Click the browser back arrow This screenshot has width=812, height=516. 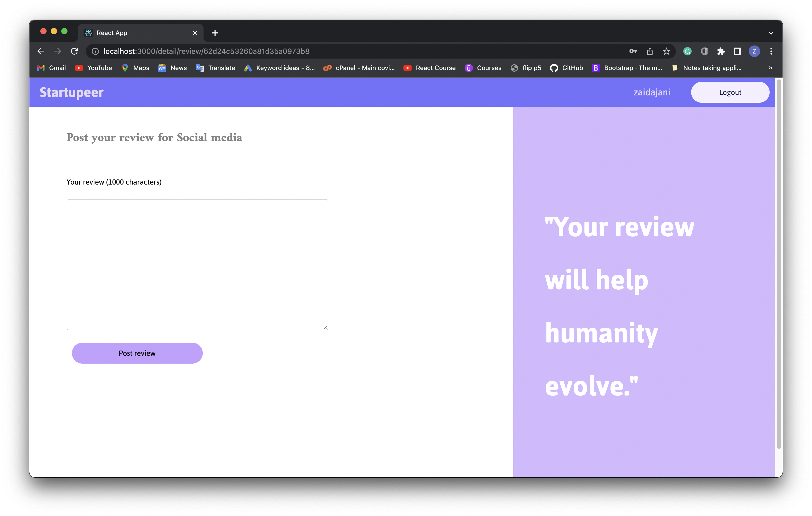[41, 51]
